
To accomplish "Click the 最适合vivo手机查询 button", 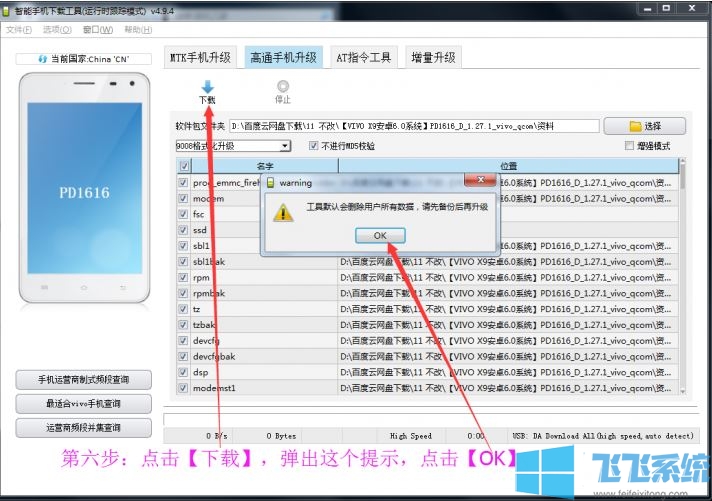I will point(84,404).
